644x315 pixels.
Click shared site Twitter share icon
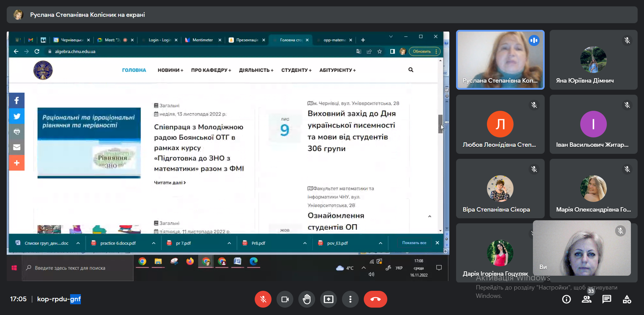17,116
